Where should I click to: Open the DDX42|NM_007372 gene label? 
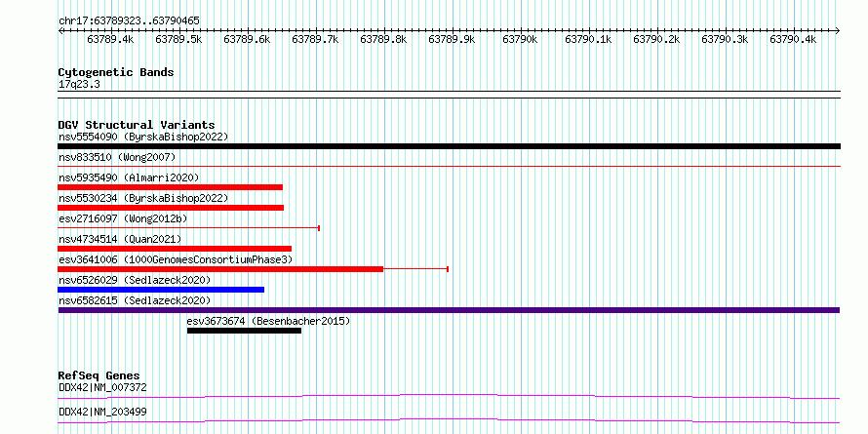click(x=102, y=387)
